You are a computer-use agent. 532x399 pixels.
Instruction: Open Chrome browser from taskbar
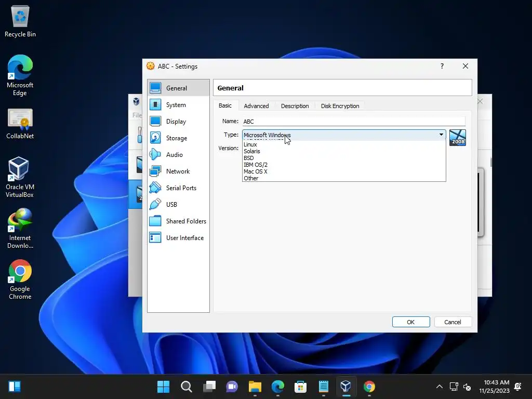[369, 387]
